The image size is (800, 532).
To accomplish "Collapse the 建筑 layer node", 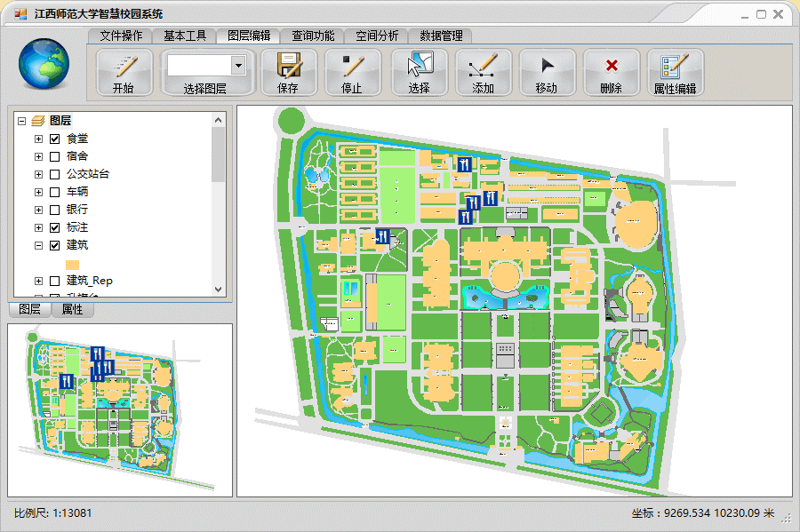I will [38, 245].
